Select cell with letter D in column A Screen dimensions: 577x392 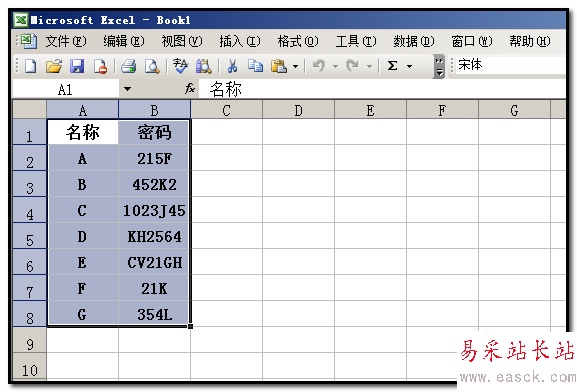(x=82, y=236)
